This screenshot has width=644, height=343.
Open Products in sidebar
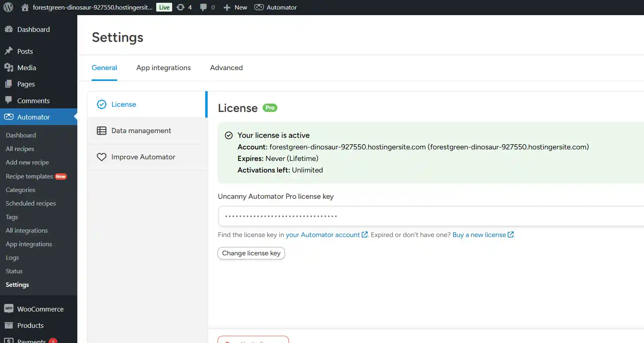tap(30, 325)
